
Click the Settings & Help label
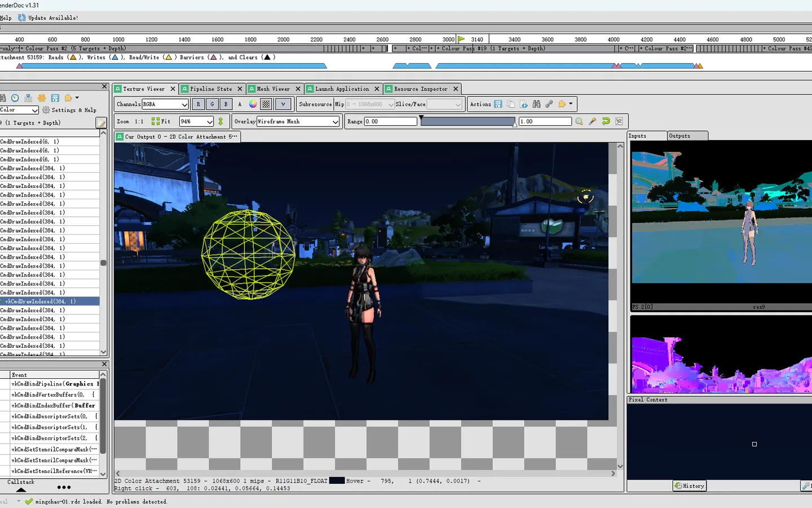(x=74, y=110)
